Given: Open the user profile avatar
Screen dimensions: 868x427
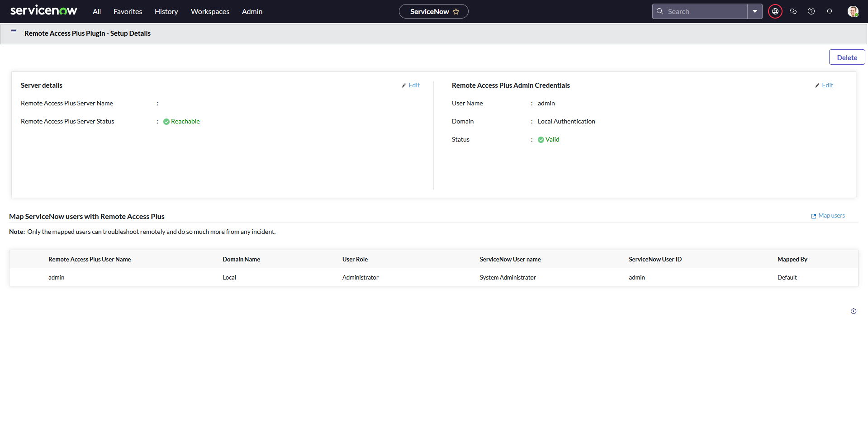Looking at the screenshot, I should pyautogui.click(x=853, y=11).
